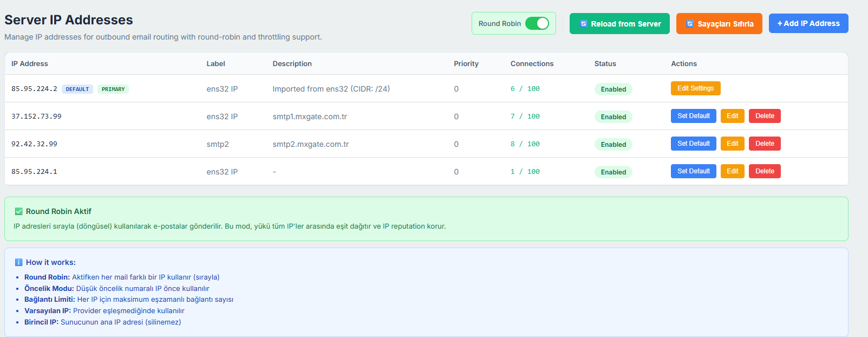Select IP address 85.95.224.2
The image size is (868, 337).
[x=34, y=89]
